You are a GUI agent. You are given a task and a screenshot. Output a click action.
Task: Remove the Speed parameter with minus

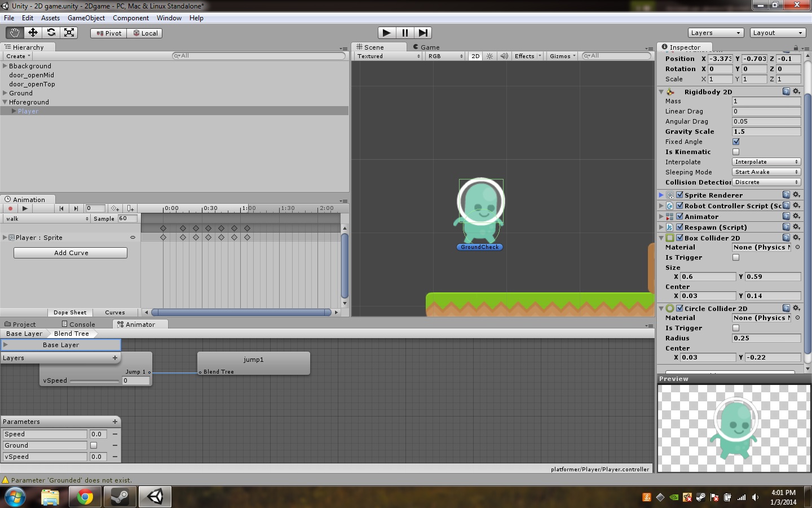pos(115,434)
